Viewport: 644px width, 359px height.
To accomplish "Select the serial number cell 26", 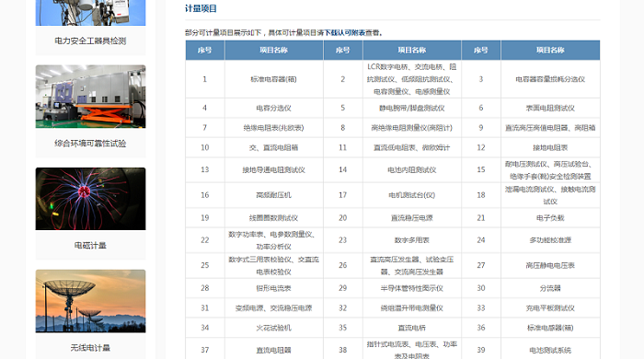I will [x=343, y=265].
